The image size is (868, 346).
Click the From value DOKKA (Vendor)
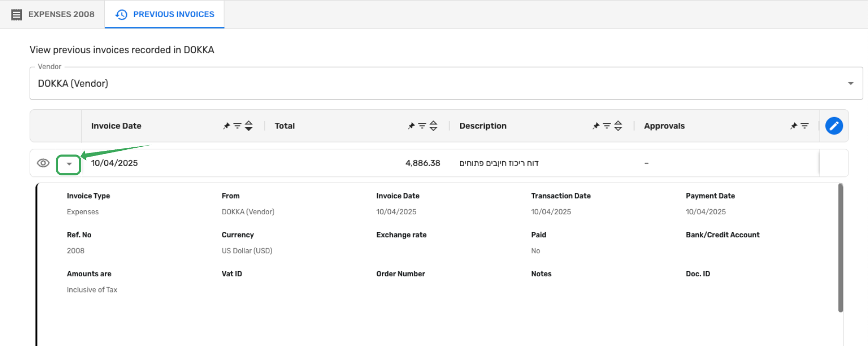tap(248, 212)
